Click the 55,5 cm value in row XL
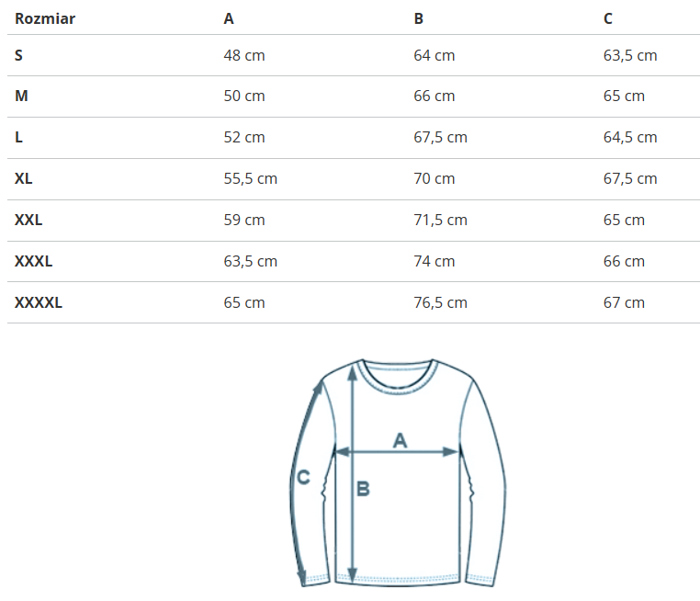This screenshot has width=700, height=601. coord(251,178)
